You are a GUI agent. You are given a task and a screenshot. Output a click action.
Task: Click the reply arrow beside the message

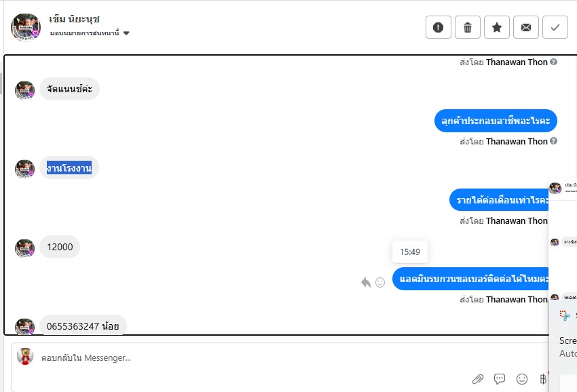366,282
